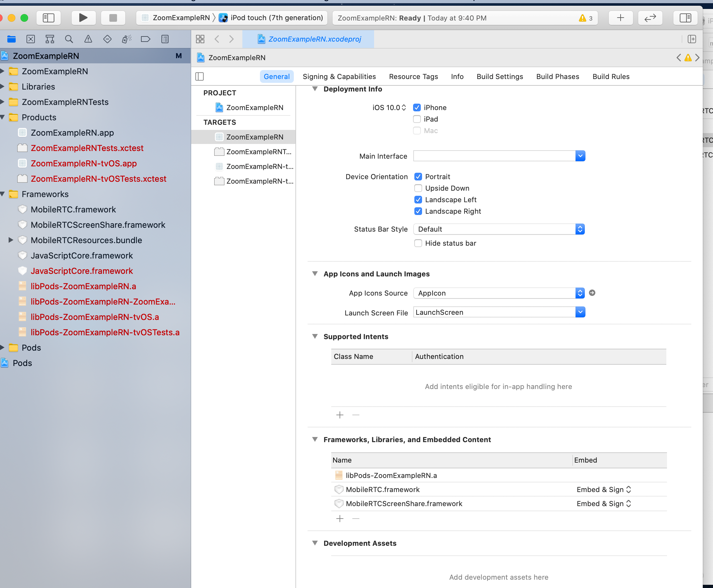Click the Run build play button

(x=83, y=18)
